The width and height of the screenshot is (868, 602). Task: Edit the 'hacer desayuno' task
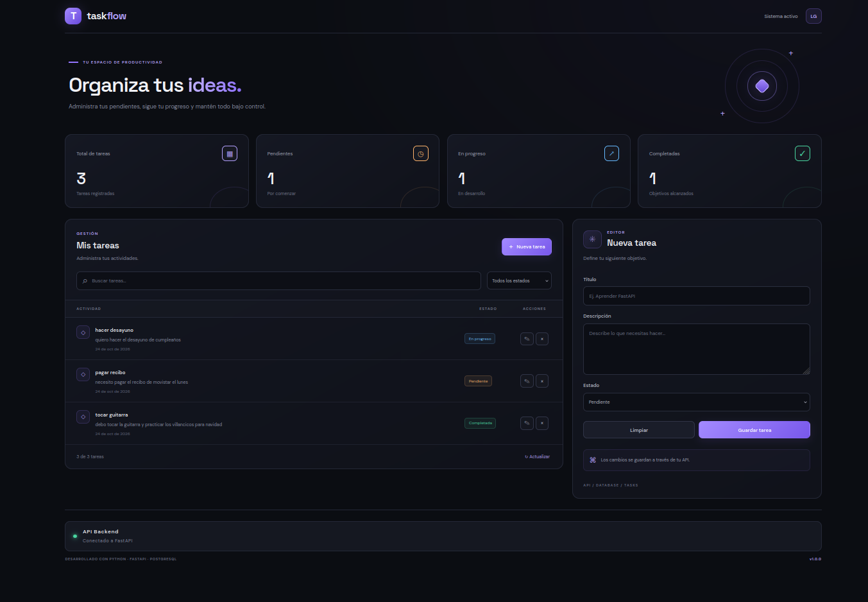coord(527,339)
